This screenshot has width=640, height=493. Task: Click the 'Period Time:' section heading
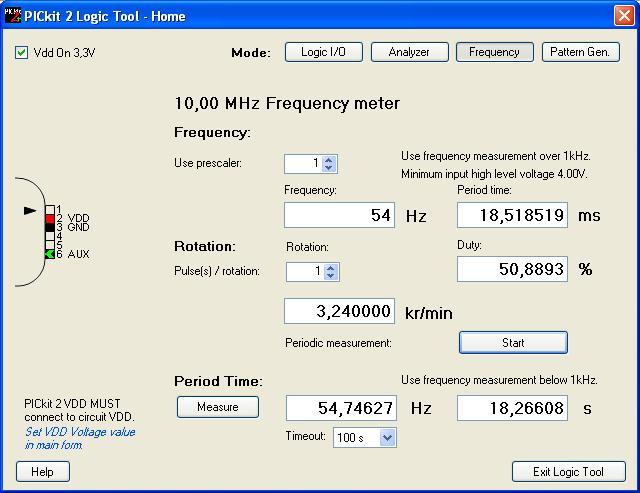point(218,381)
